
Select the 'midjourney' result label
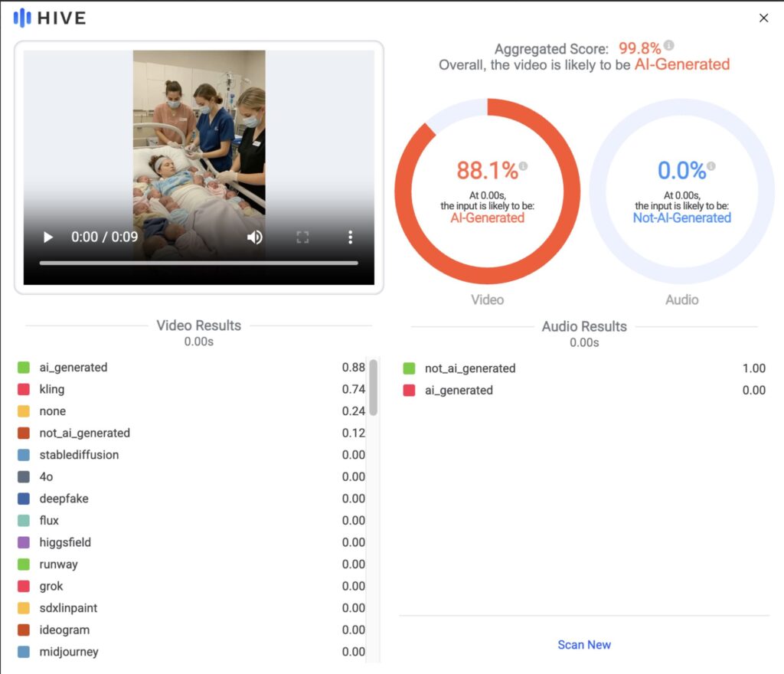point(69,652)
